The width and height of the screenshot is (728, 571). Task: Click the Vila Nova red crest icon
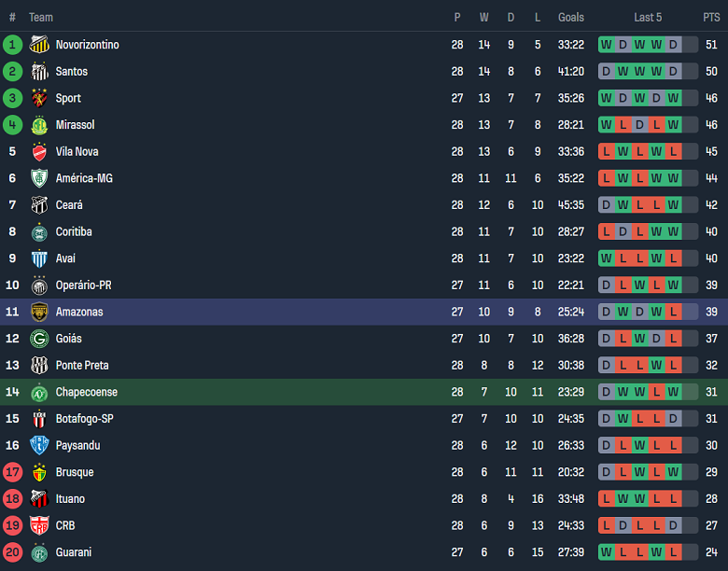point(39,152)
